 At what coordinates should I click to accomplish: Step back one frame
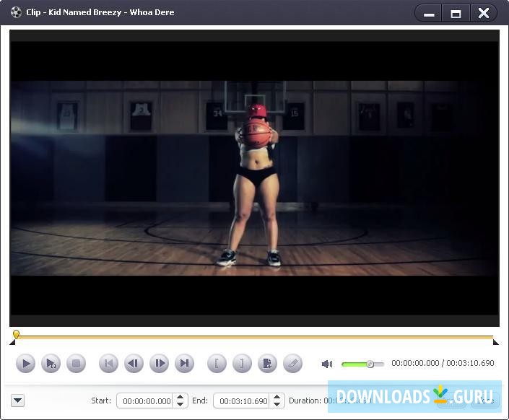(x=134, y=363)
